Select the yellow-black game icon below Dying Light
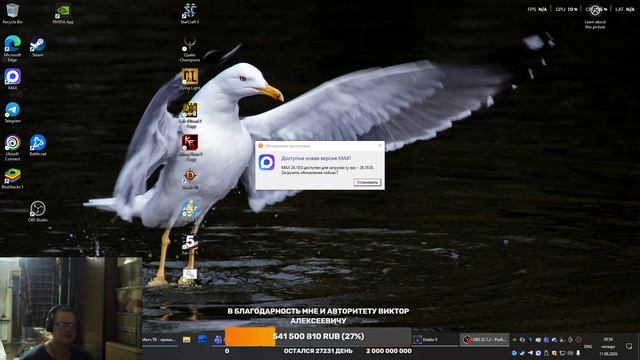This screenshot has height=360, width=640. click(190, 115)
